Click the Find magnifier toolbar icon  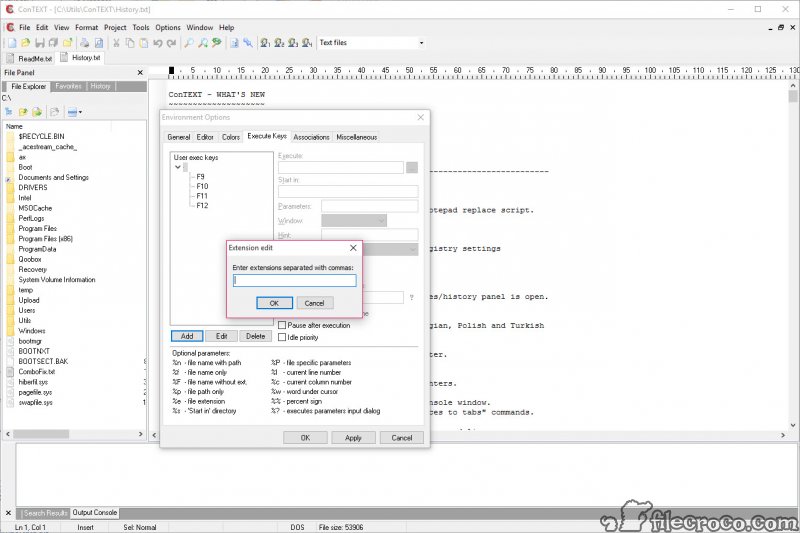189,43
